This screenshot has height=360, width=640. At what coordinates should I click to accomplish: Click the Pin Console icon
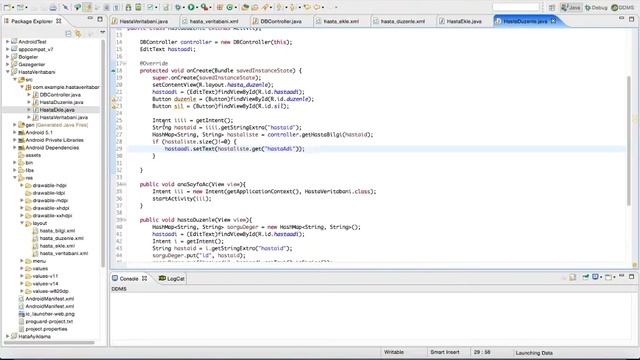(x=586, y=277)
